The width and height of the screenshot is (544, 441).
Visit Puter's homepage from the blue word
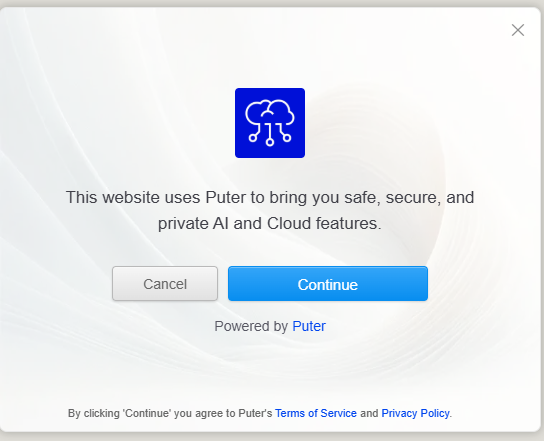pyautogui.click(x=309, y=326)
